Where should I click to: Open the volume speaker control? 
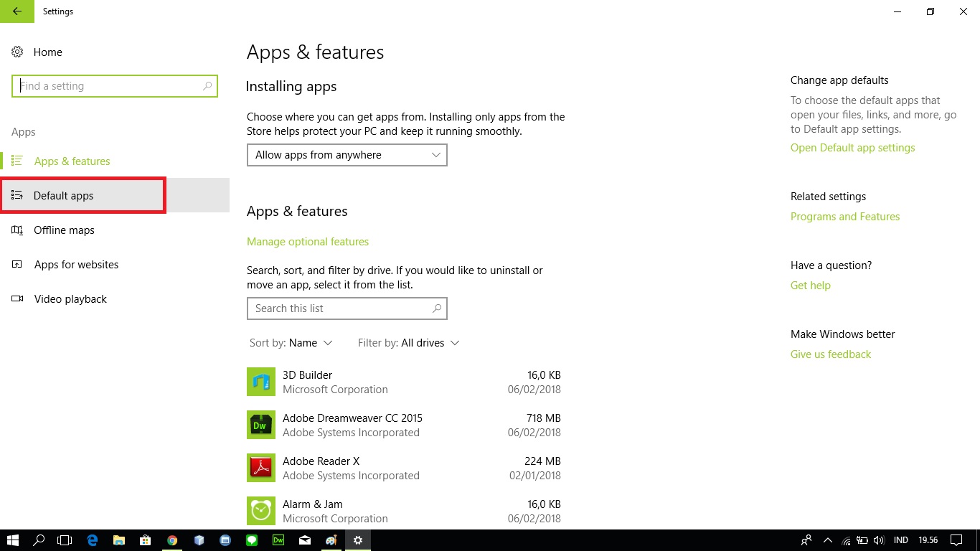[x=878, y=540]
